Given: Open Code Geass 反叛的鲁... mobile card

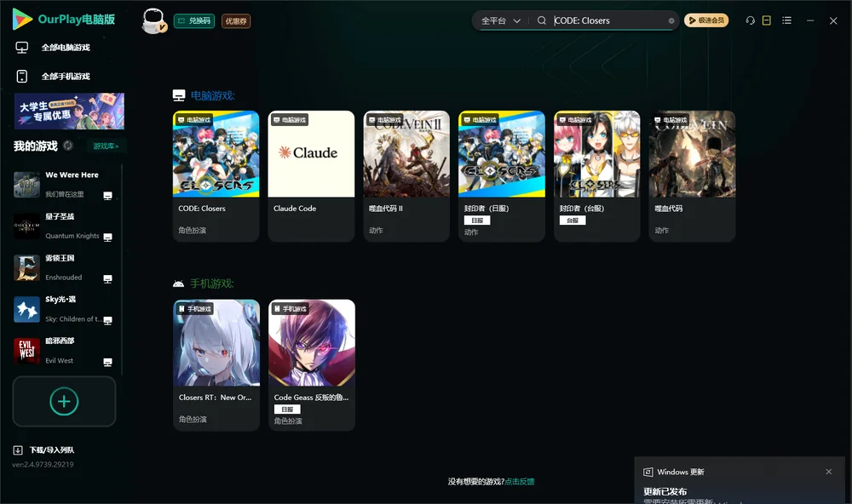Looking at the screenshot, I should 312,365.
